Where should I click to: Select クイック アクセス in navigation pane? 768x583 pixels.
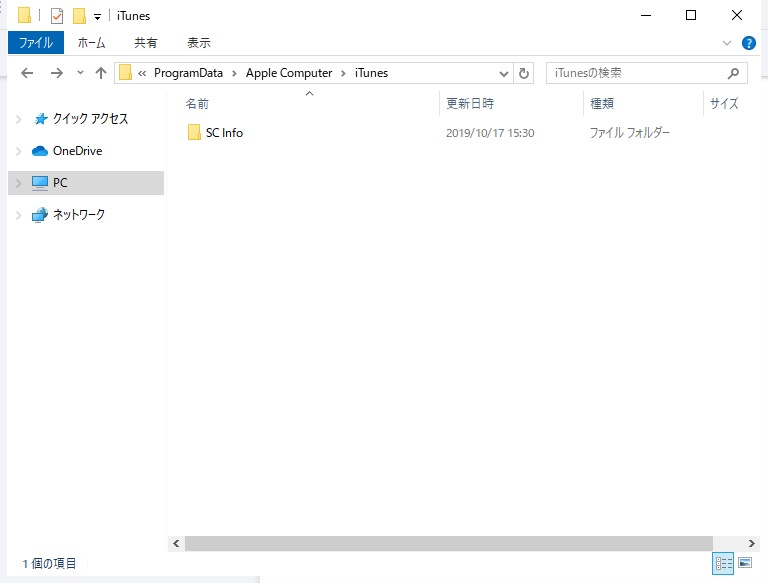(x=91, y=119)
